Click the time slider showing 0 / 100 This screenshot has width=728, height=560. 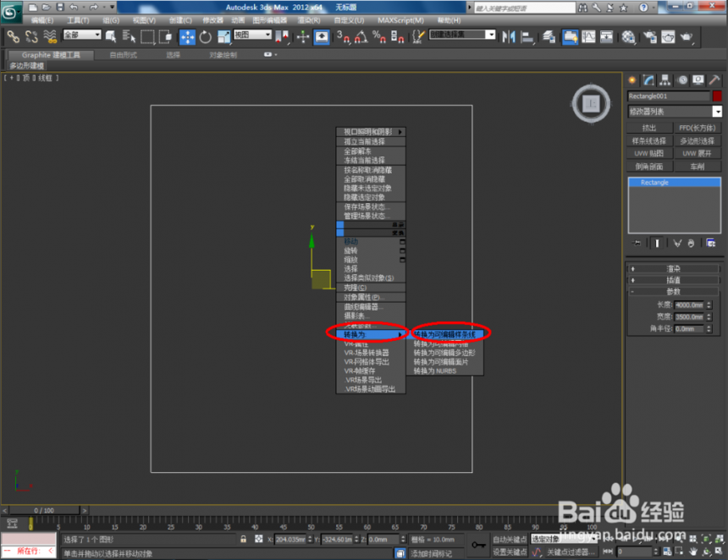coord(44,510)
